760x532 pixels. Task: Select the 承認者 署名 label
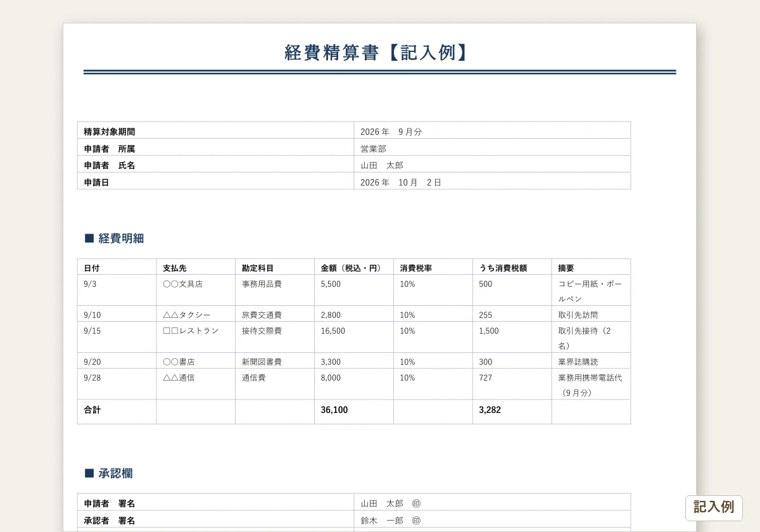click(109, 521)
